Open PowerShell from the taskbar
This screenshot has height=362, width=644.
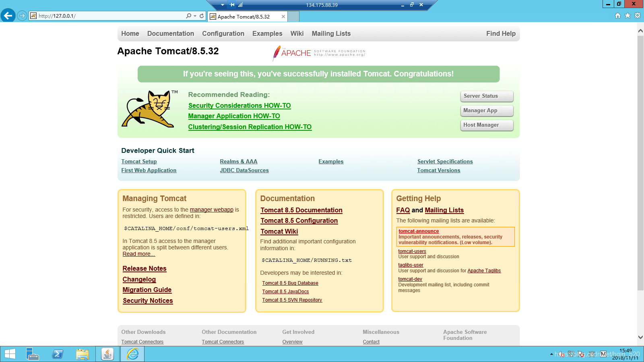click(58, 354)
